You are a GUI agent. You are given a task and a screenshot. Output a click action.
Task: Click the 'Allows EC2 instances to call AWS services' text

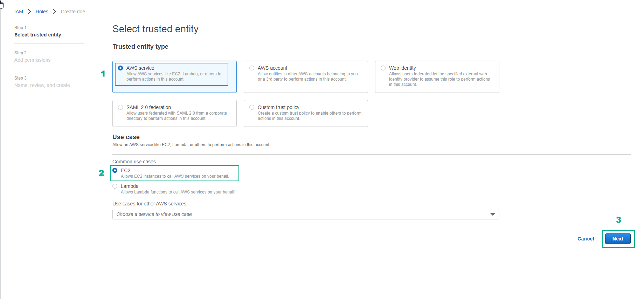[x=175, y=176]
